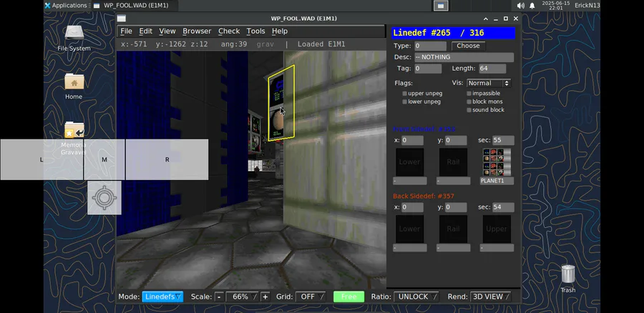Image resolution: width=644 pixels, height=313 pixels.
Task: Select back sidedef Rail texture box
Action: (453, 229)
